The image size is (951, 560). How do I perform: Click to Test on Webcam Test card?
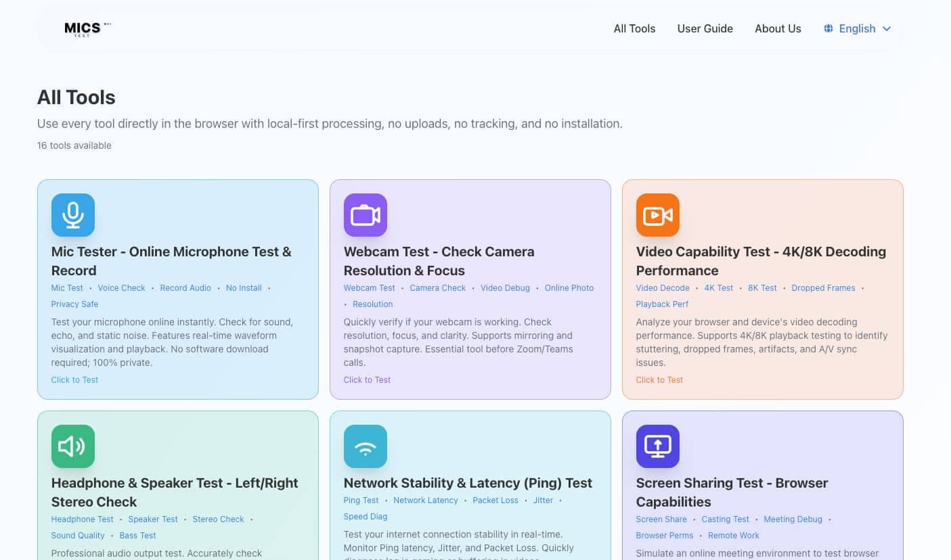pos(367,379)
